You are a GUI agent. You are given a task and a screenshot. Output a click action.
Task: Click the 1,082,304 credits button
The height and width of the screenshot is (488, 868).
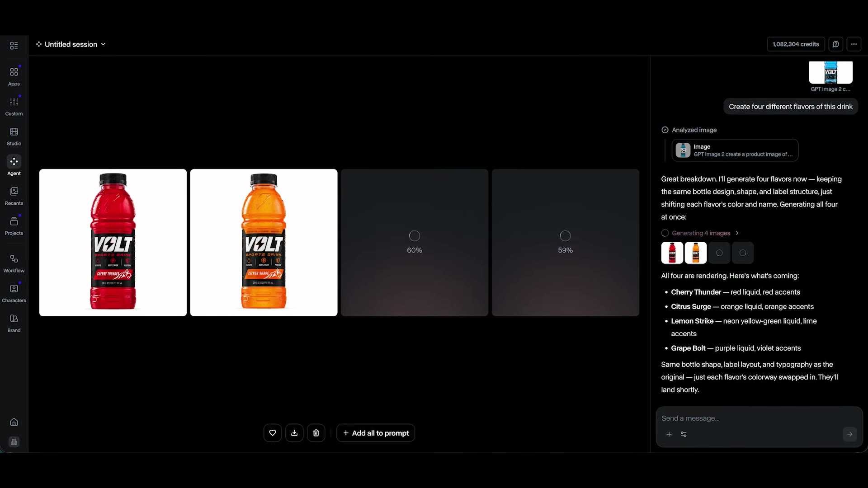(796, 44)
